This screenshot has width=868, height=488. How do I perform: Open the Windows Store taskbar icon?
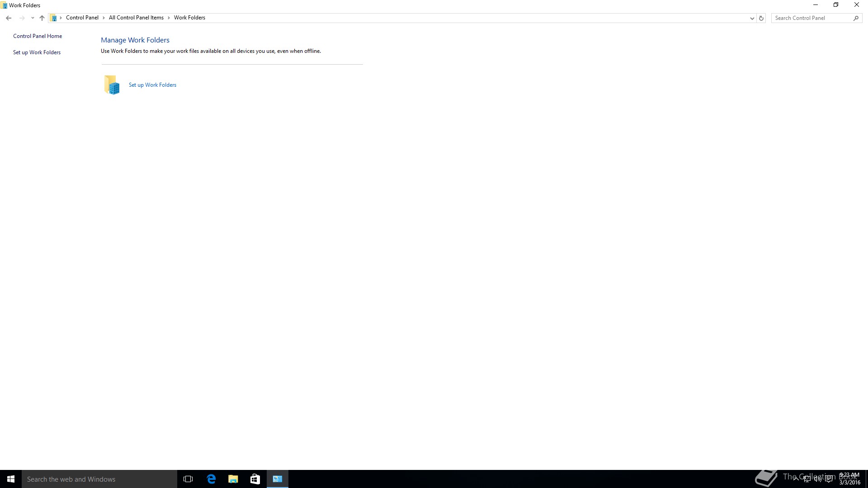click(x=255, y=479)
